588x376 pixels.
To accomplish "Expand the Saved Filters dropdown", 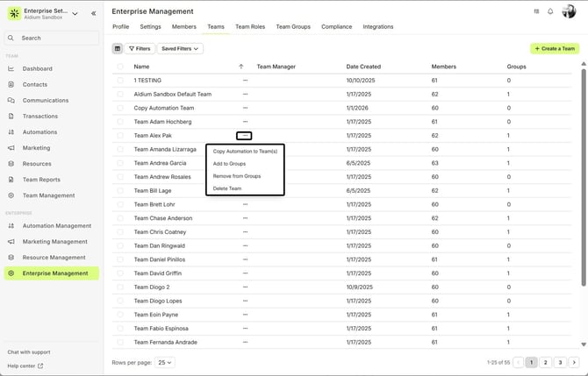I will (180, 49).
